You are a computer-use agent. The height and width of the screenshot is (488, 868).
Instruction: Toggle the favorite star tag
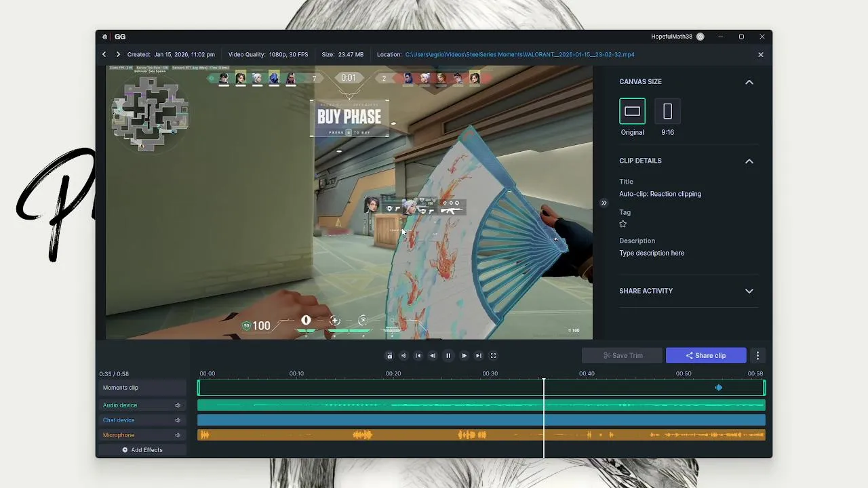623,224
